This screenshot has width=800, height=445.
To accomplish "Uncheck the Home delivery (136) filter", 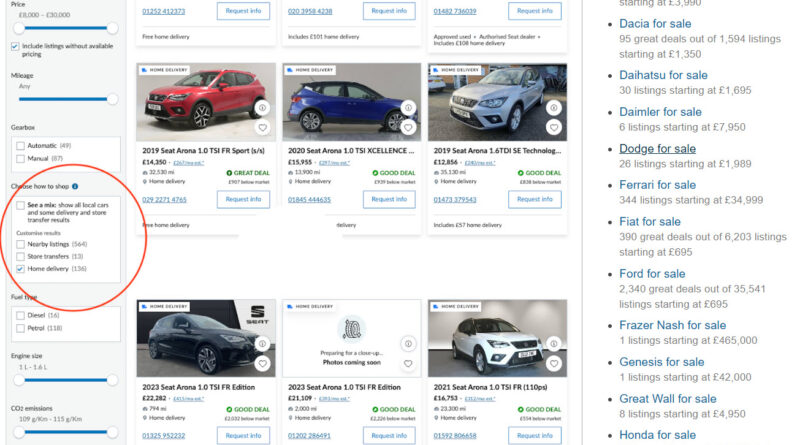I will click(20, 269).
